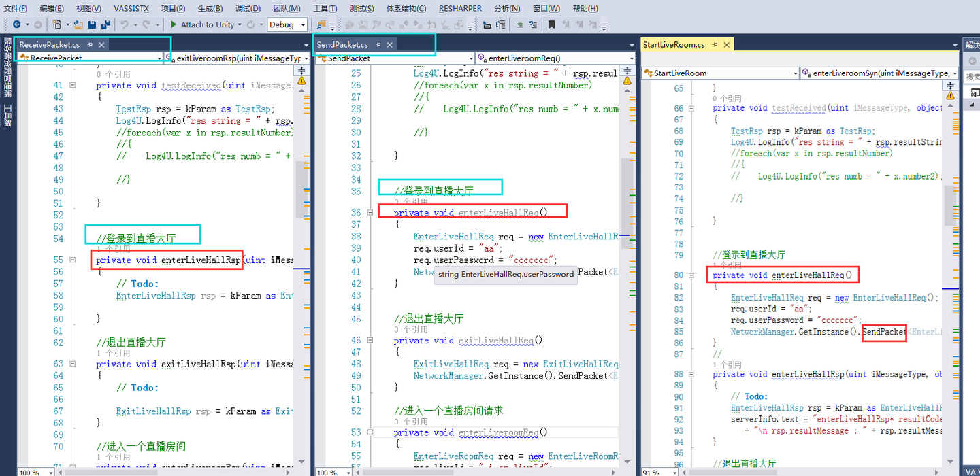Click the warning icon in ReceivePacket editor margin

point(301,81)
